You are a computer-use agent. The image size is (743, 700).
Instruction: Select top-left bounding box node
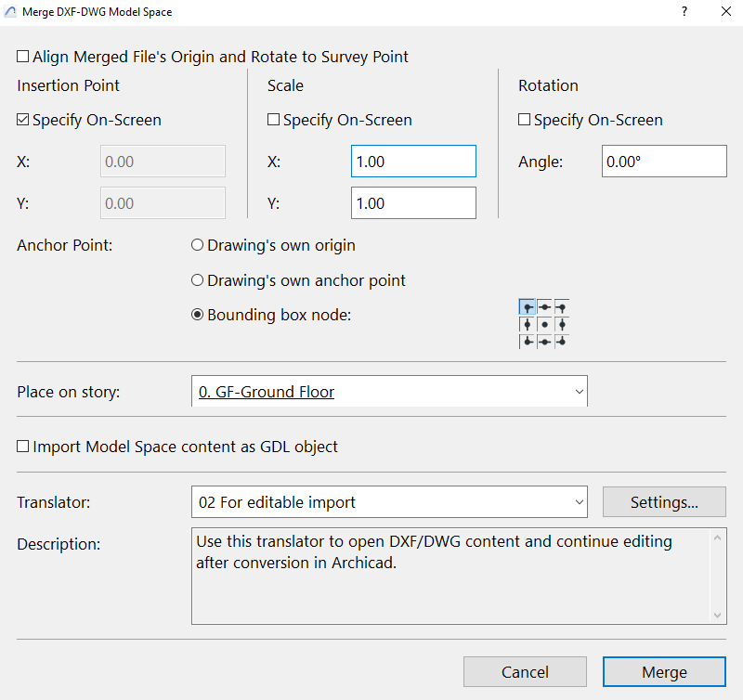(527, 307)
